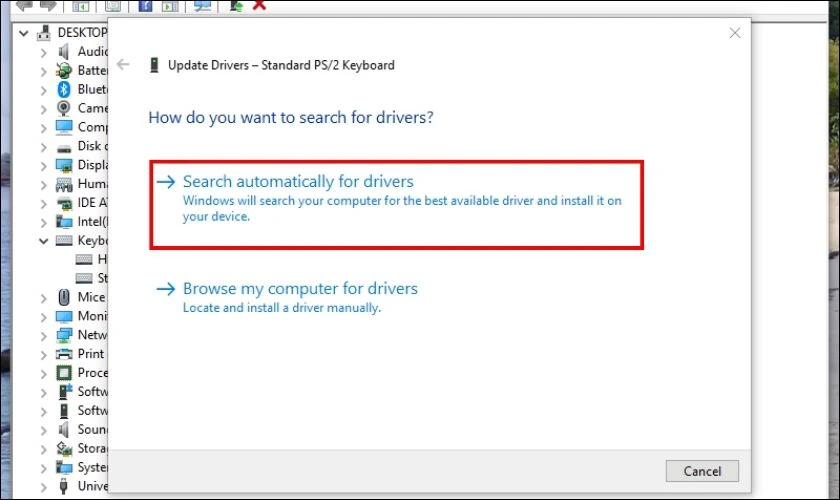
Task: Select the 'Print' label in device tree
Action: coord(91,354)
